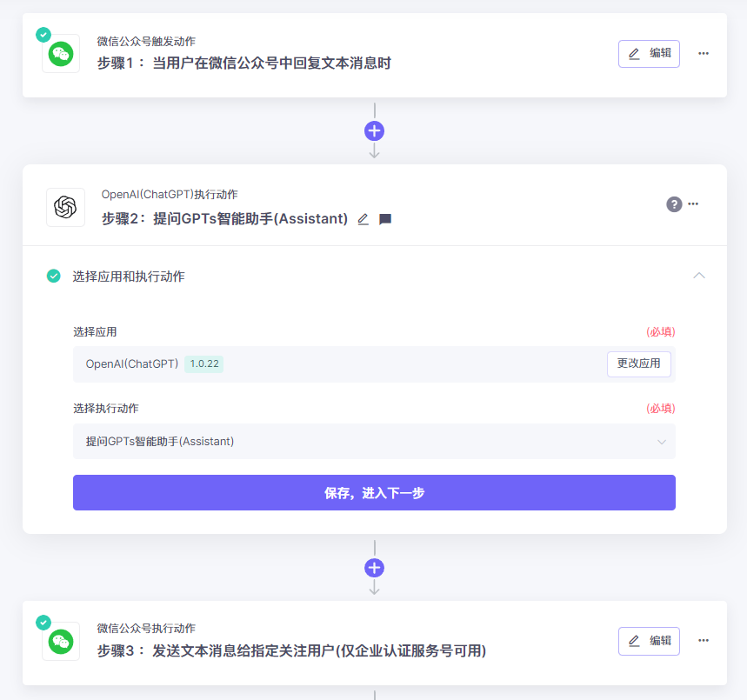
Task: Click the WeChat icon in step 3
Action: pos(61,642)
